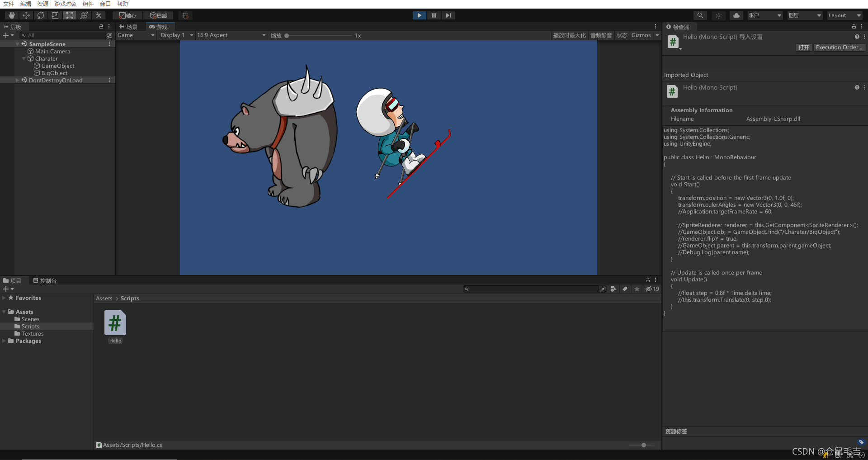
Task: Open 16:9 Aspect ratio dropdown
Action: pos(231,35)
